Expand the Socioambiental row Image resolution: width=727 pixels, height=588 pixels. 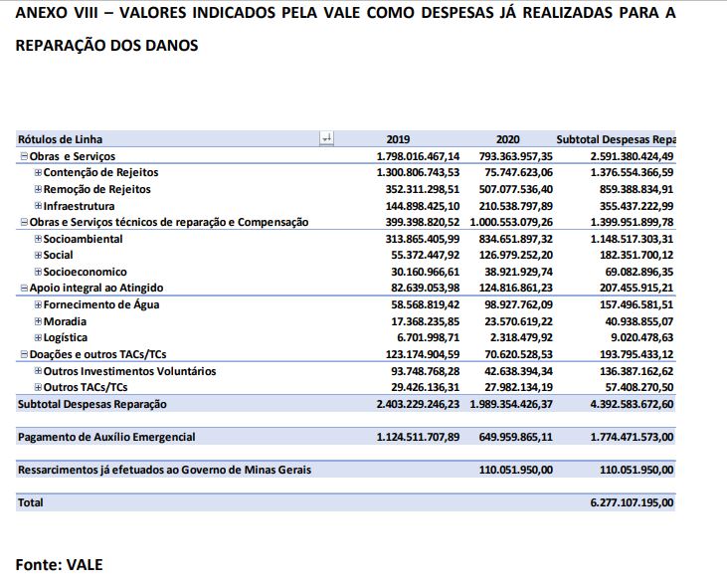[39, 239]
